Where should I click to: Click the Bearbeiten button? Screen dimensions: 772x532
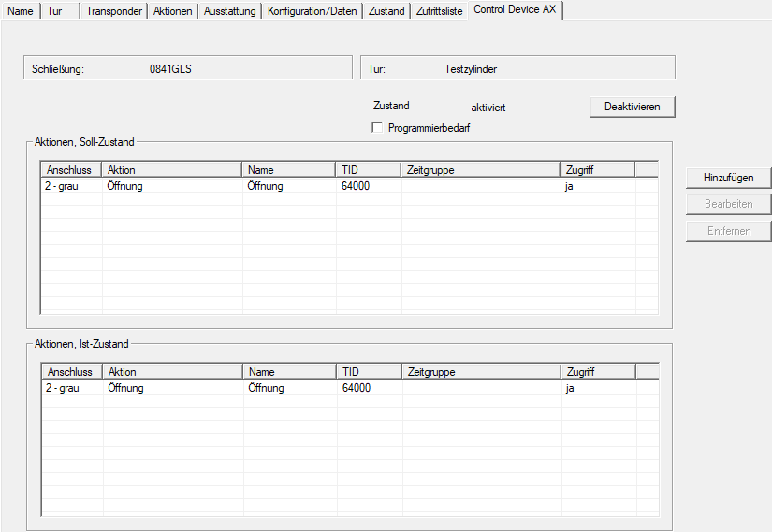(x=728, y=204)
